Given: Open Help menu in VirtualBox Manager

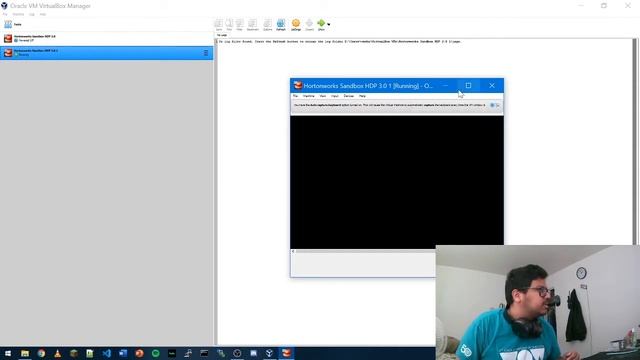Looking at the screenshot, I should click(43, 14).
